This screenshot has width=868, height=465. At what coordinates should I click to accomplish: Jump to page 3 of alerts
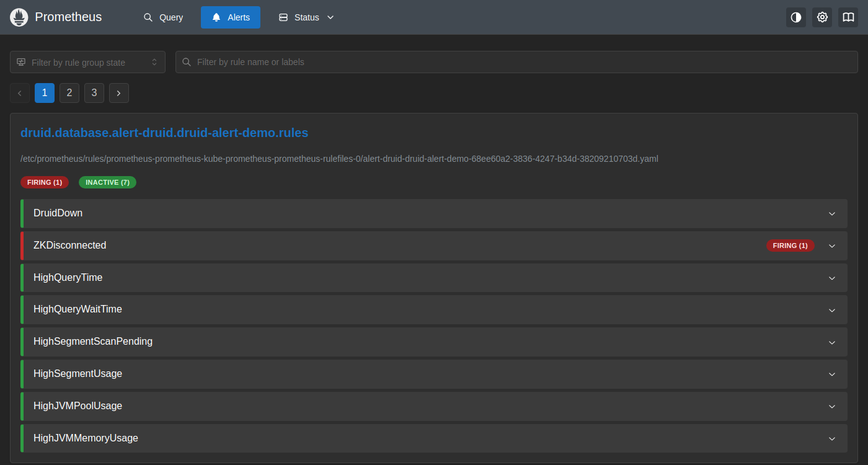point(94,93)
